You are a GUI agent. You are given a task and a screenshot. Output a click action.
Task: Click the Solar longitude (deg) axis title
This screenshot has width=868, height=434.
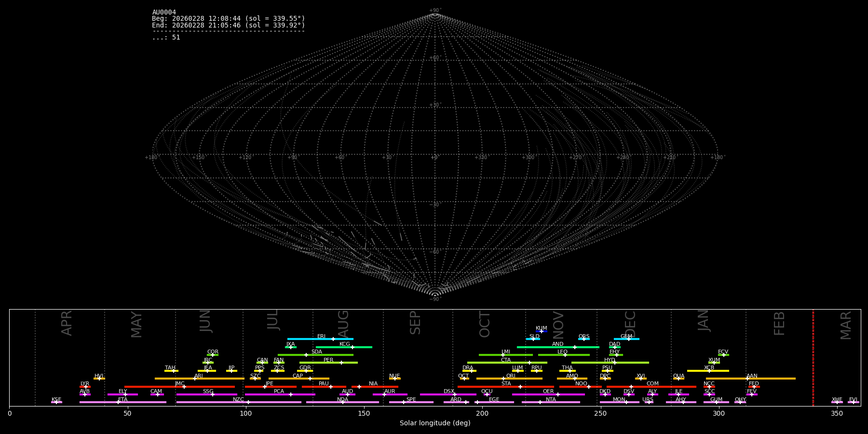click(x=435, y=423)
